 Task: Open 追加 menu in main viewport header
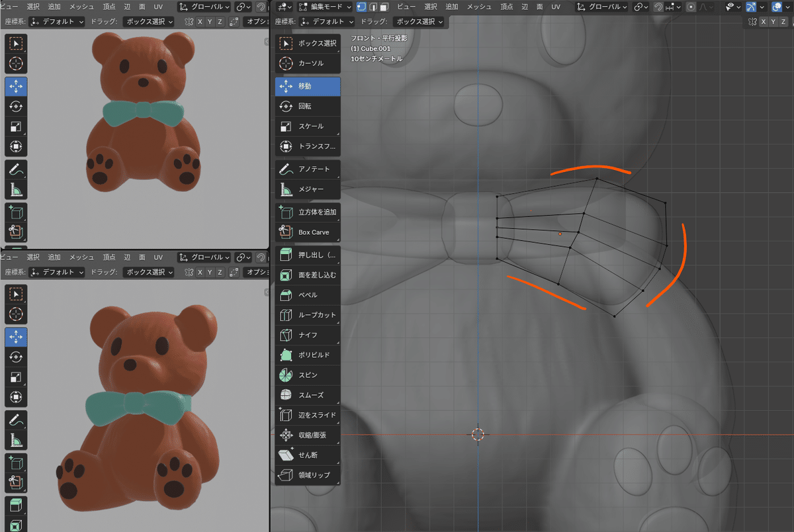point(452,7)
